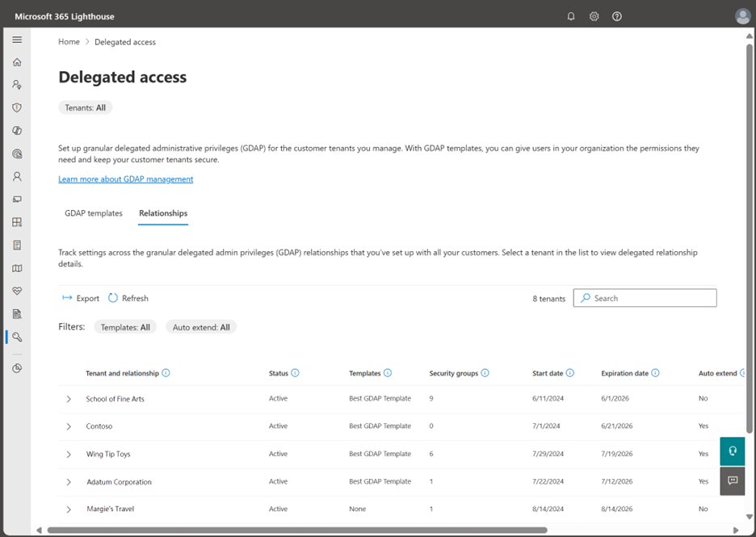
Task: Click the headset support button
Action: coord(733,451)
